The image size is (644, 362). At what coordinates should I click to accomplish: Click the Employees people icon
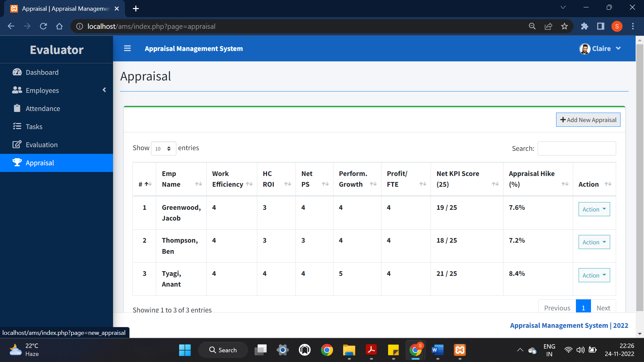tap(17, 90)
